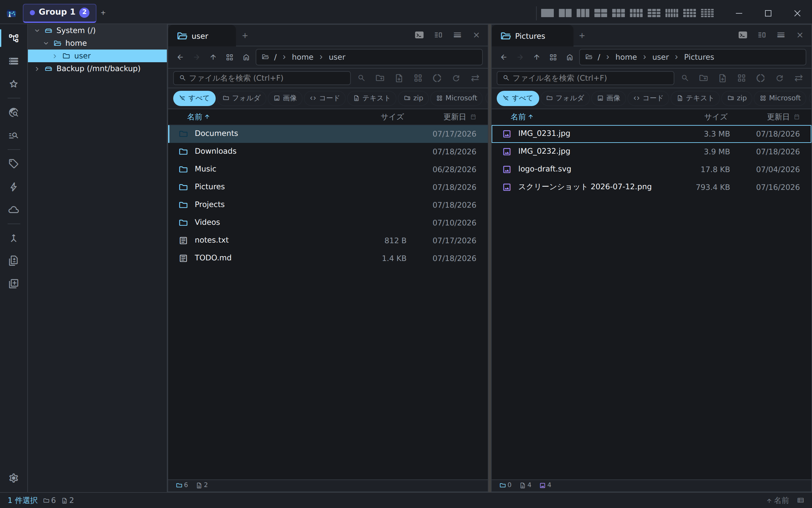The image size is (812, 508).
Task: Open sort order 名前 in status bar
Action: click(778, 501)
